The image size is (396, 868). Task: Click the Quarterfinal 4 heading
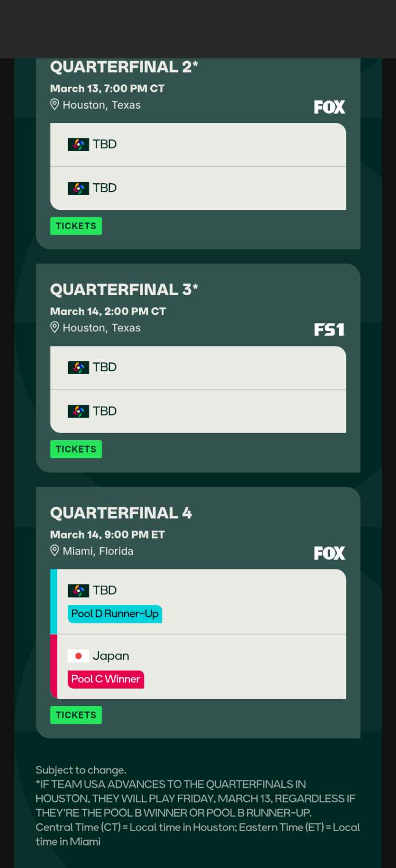coord(121,513)
